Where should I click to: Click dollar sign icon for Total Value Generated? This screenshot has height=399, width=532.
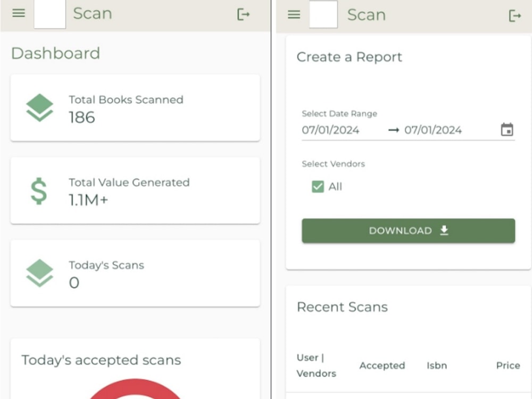point(39,191)
